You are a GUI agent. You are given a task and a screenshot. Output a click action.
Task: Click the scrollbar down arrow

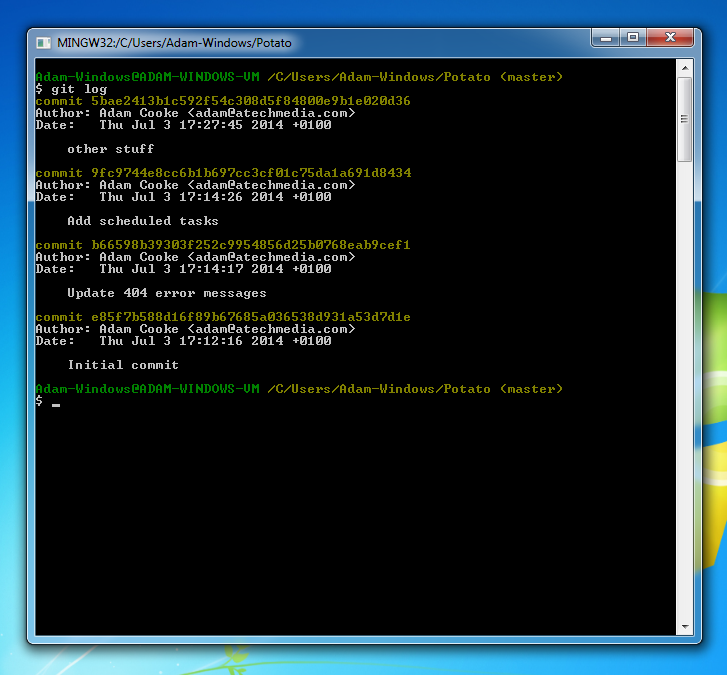(x=684, y=627)
